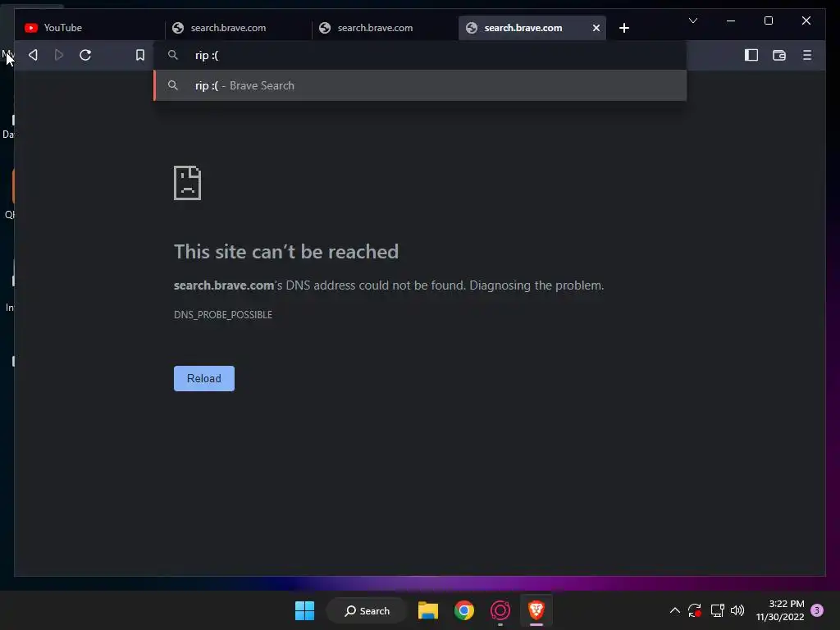Click the sad page error icon

188,183
